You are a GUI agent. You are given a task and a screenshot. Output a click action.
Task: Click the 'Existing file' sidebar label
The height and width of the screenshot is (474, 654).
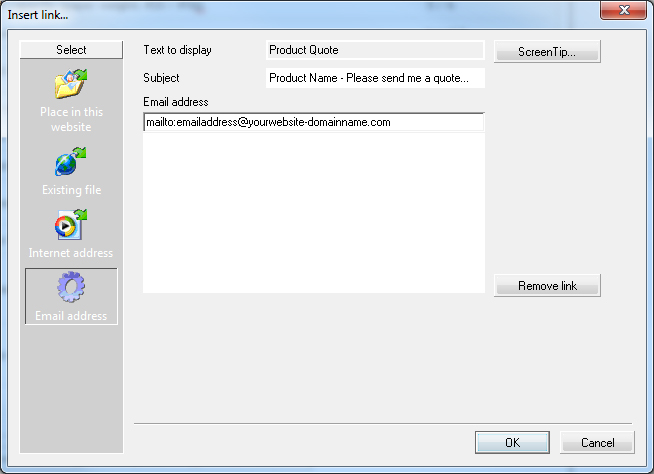click(71, 190)
